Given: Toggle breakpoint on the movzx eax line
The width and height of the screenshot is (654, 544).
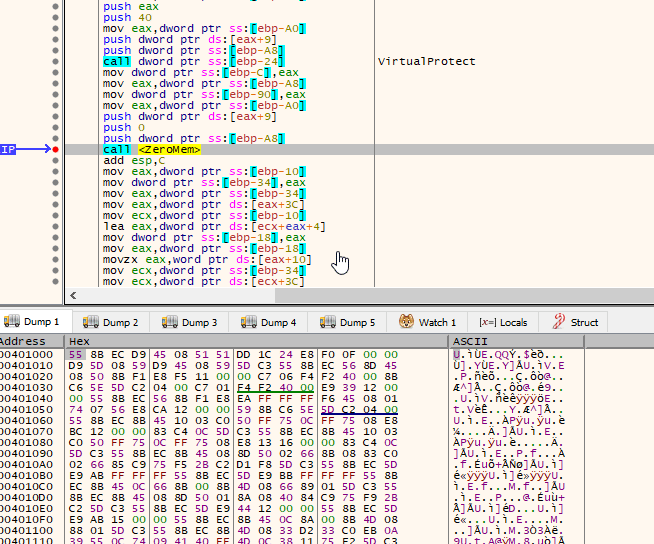Looking at the screenshot, I should [55, 259].
